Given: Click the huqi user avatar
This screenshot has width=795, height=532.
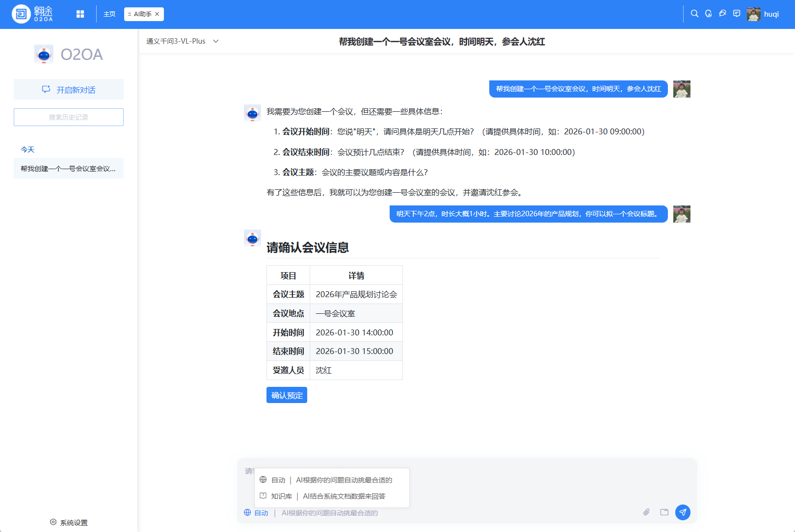Looking at the screenshot, I should tap(753, 14).
